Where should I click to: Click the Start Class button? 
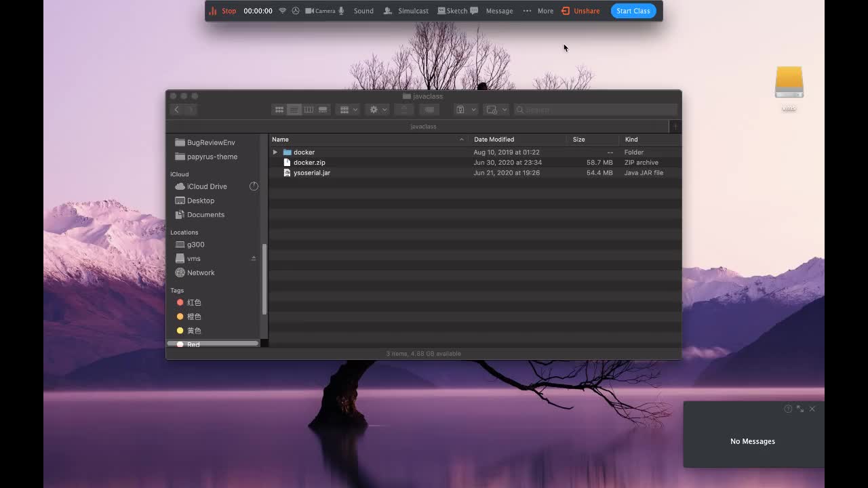[x=633, y=11]
